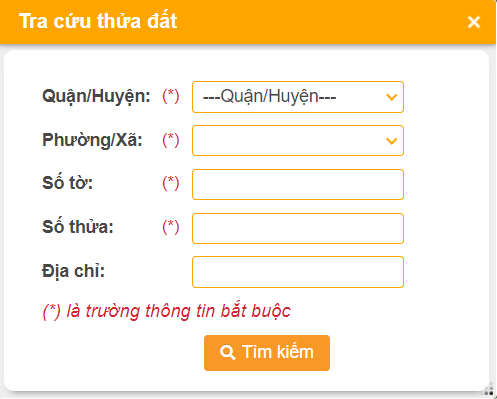
Task: Click the Địa chỉ: field label
Action: 73,271
